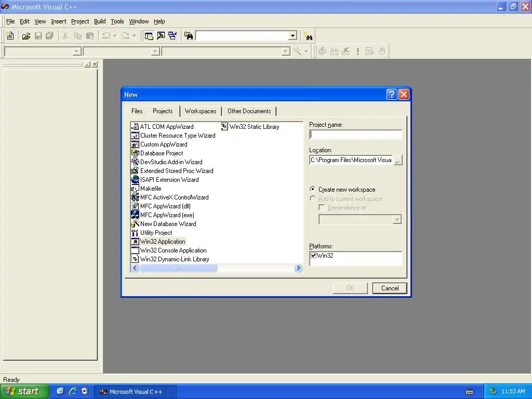
Task: Click the project list horizontal scrollbar thumb
Action: [178, 268]
